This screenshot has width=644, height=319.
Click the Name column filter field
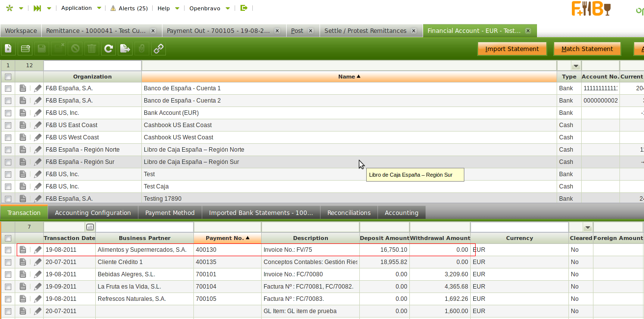point(349,65)
